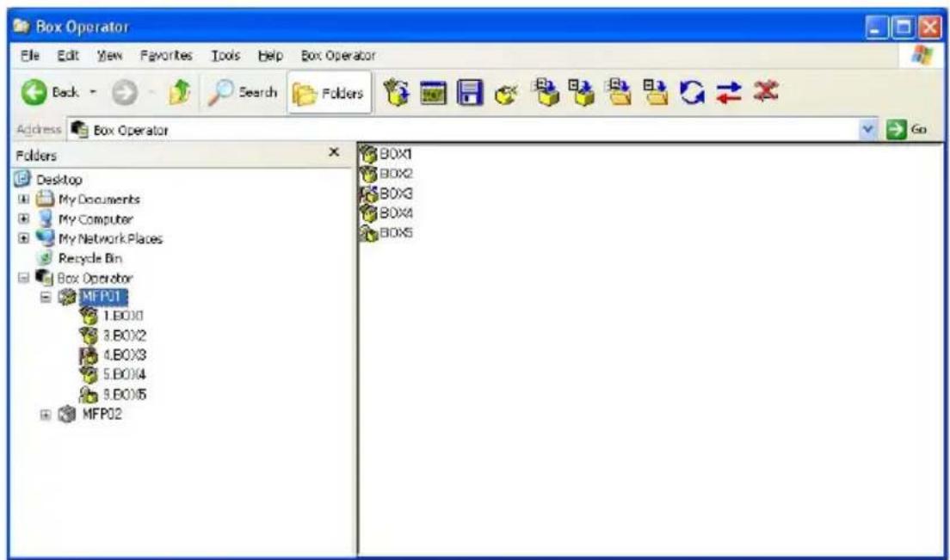Select My Network Places label in tree
This screenshot has width=950, height=560.
point(110,238)
